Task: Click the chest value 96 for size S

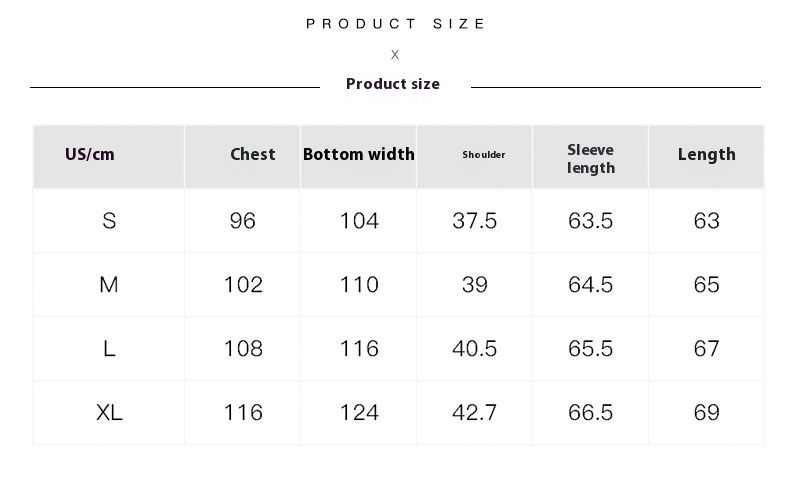Action: pos(243,221)
